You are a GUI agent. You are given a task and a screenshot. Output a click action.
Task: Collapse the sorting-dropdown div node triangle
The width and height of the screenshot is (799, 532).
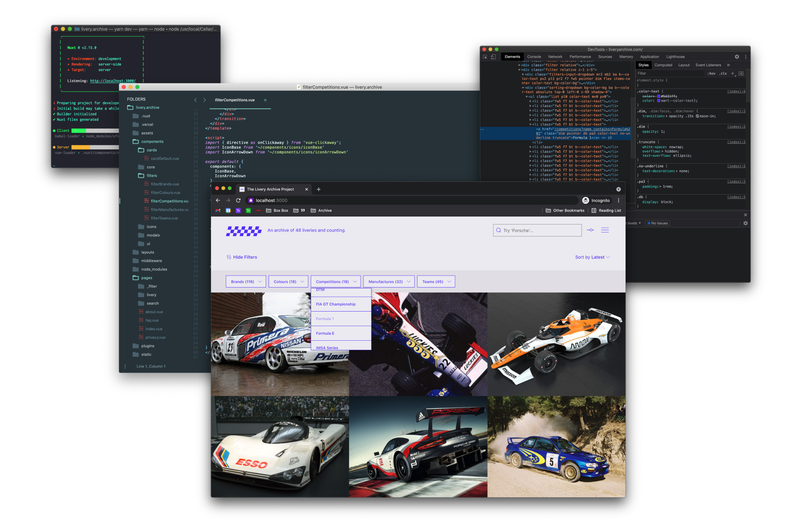point(523,88)
